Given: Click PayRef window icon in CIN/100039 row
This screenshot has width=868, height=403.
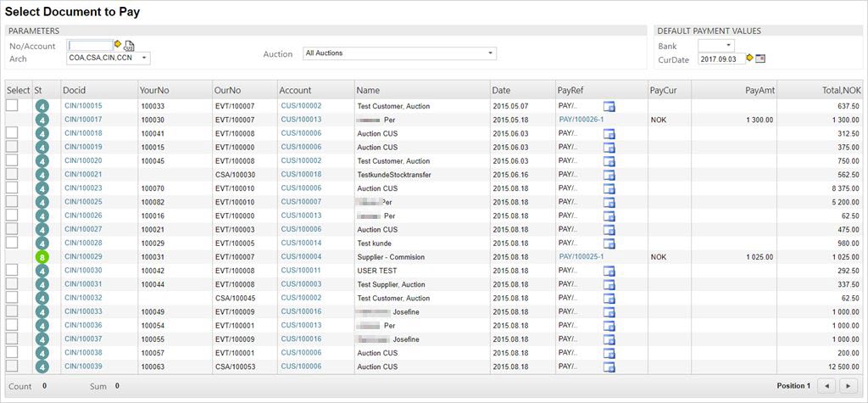Looking at the screenshot, I should coord(609,367).
